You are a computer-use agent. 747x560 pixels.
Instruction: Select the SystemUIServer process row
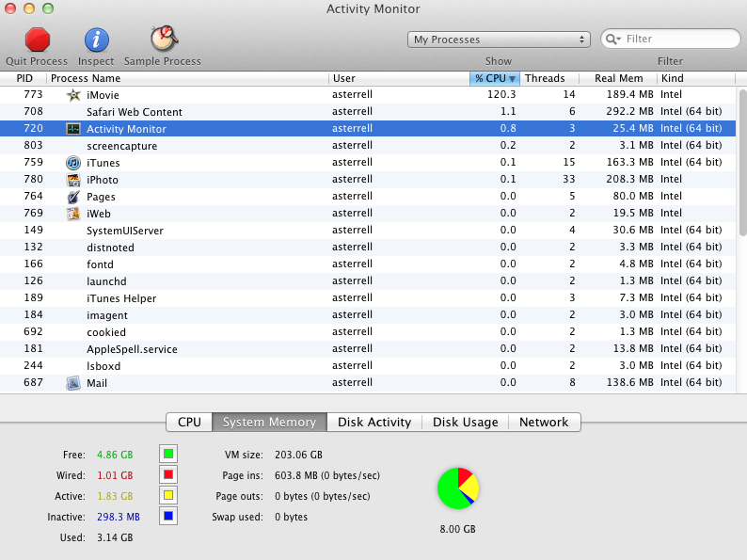[x=368, y=231]
